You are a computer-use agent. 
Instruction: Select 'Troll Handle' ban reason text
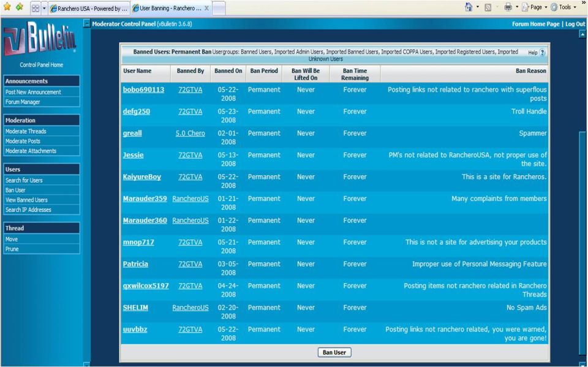(x=529, y=112)
